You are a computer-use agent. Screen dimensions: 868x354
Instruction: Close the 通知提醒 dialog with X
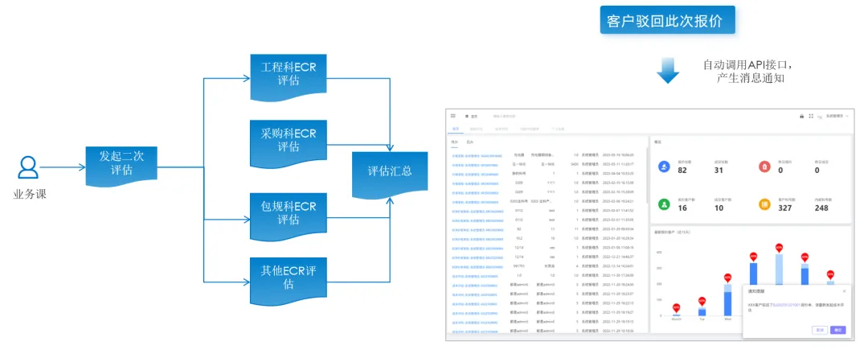point(844,291)
